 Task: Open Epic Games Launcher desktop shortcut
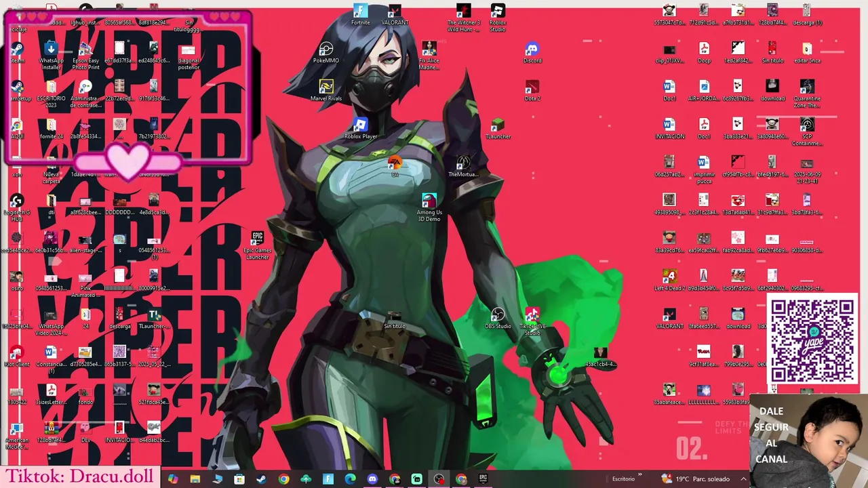257,245
